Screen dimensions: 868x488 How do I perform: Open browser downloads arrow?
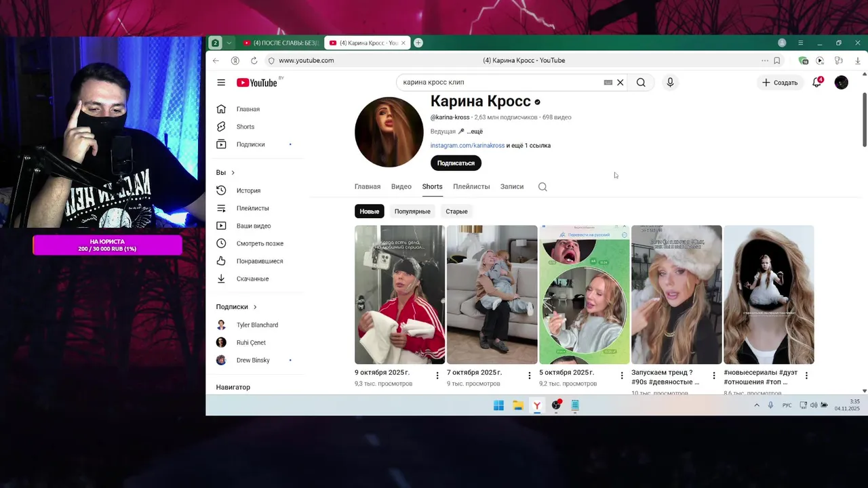pyautogui.click(x=858, y=60)
